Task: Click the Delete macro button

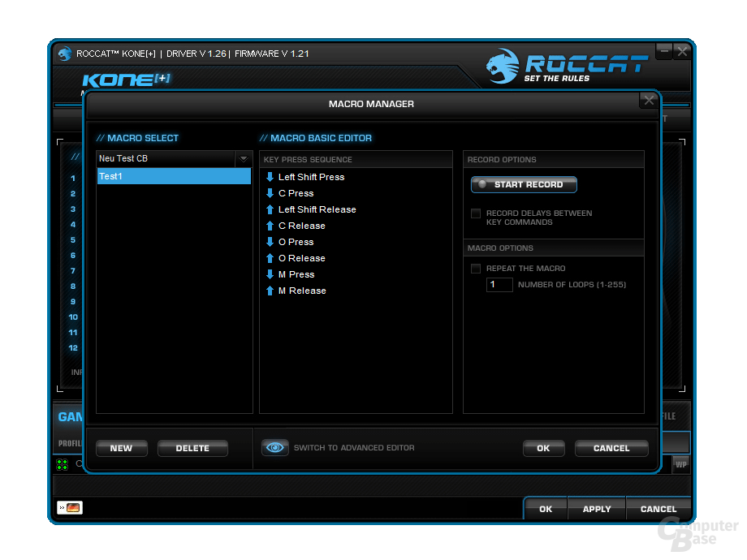Action: coord(192,448)
